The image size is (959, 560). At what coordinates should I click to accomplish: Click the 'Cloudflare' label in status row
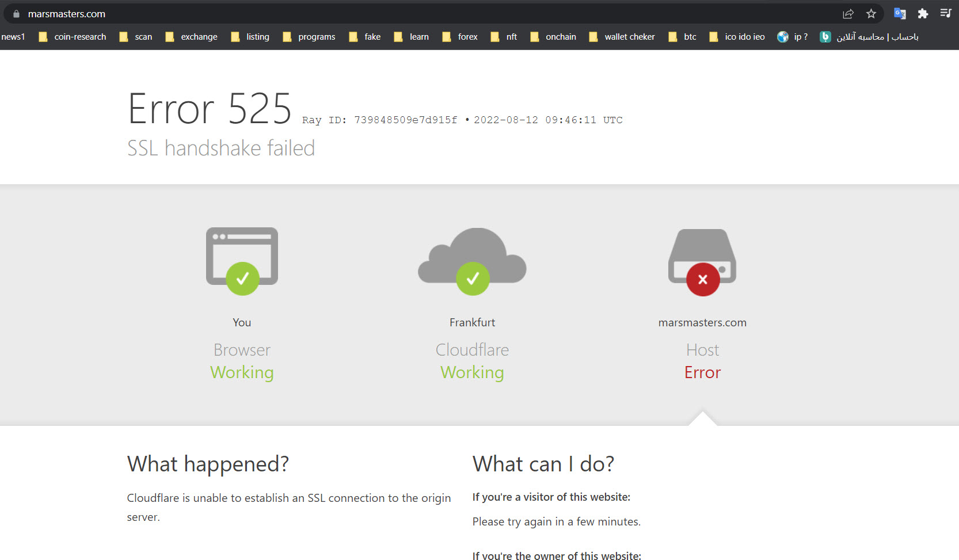pos(472,350)
